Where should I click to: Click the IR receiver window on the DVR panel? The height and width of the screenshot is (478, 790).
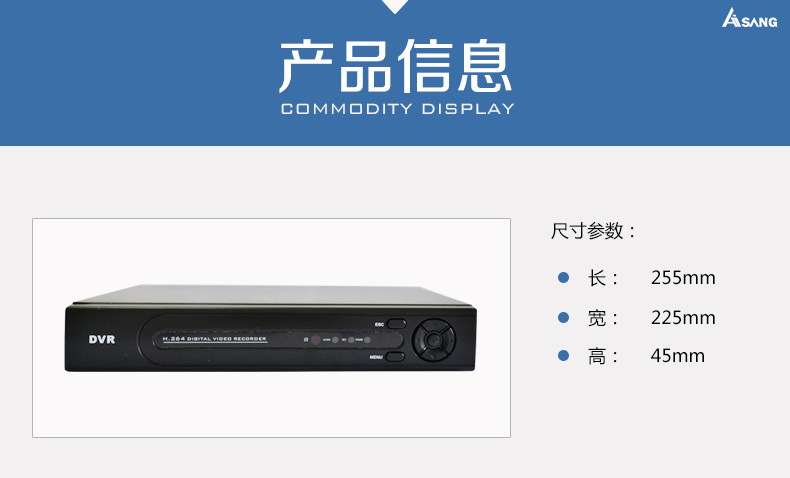pyautogui.click(x=315, y=340)
